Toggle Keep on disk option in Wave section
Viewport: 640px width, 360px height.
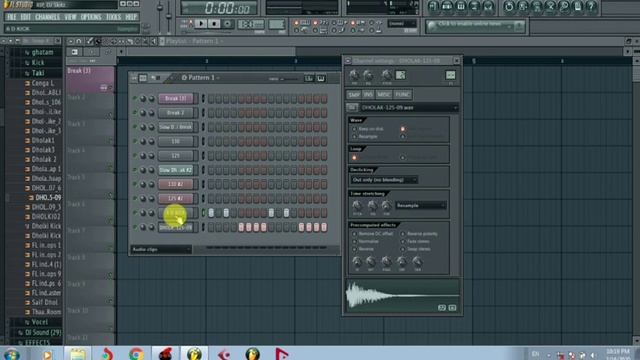[368, 129]
